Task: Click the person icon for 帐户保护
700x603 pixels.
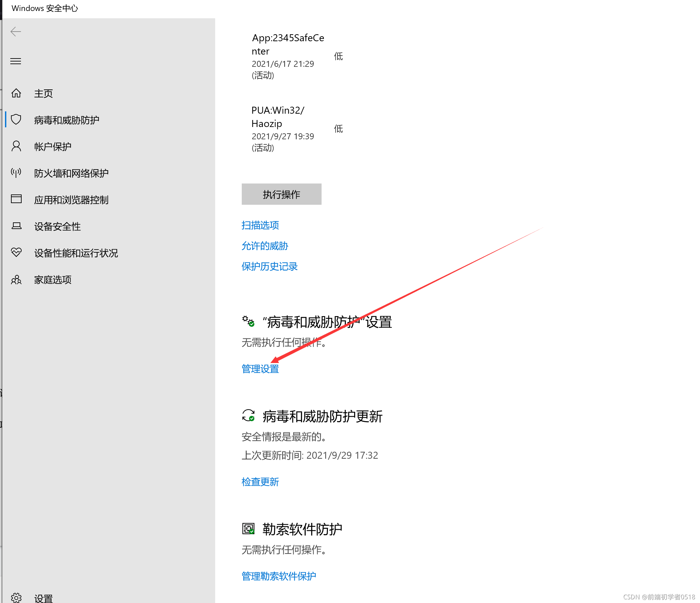Action: click(16, 146)
